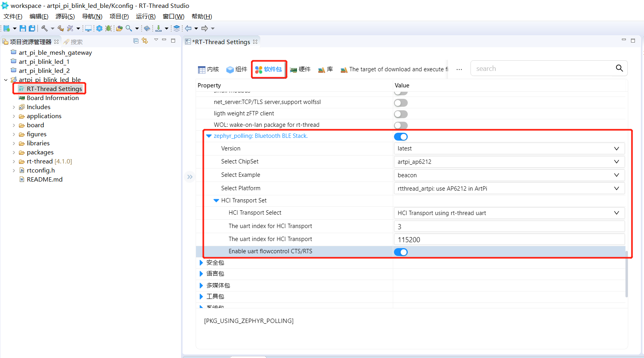This screenshot has width=644, height=358.
Task: Toggle link with editor icon
Action: 145,41
